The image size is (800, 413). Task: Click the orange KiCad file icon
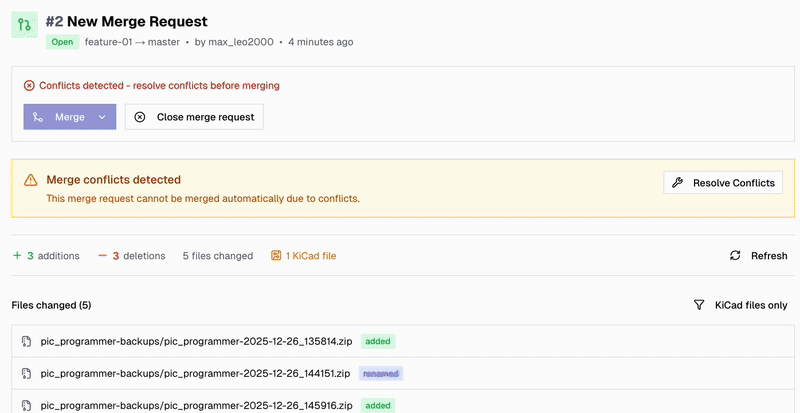click(276, 255)
